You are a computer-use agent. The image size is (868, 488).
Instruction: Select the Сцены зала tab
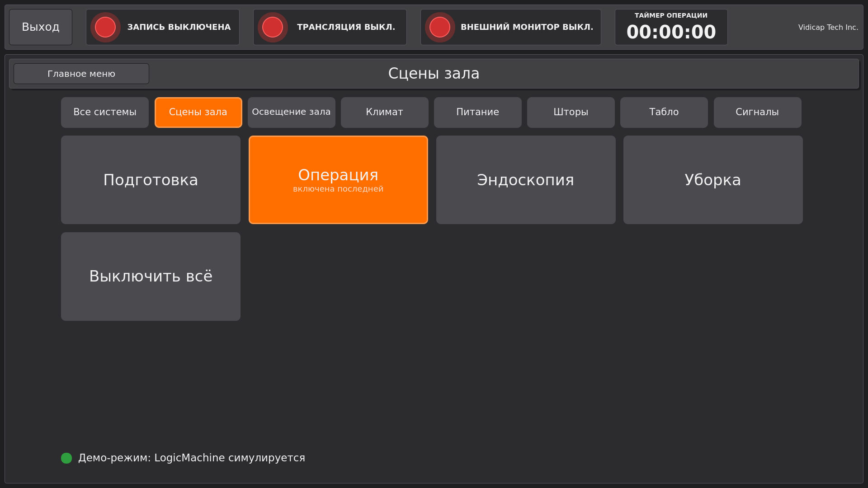click(198, 113)
